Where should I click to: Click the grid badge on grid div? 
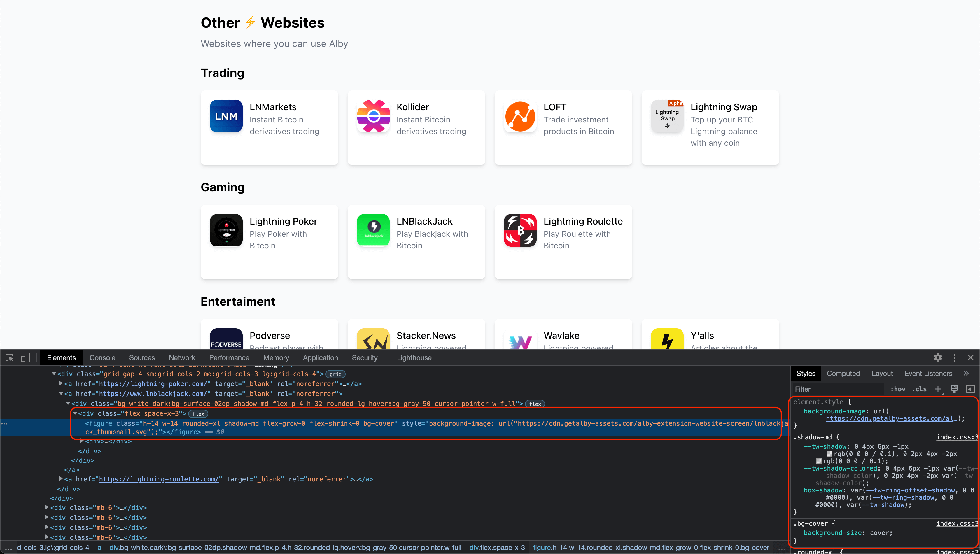tap(335, 374)
